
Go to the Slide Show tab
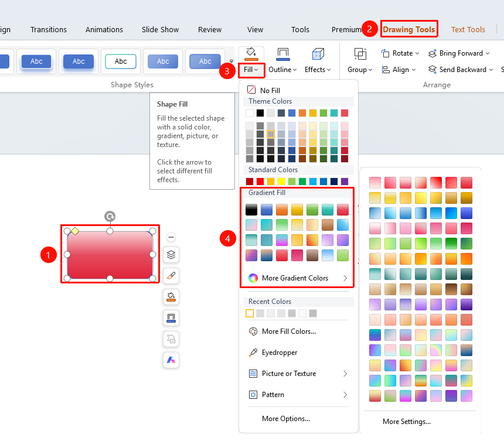click(160, 29)
